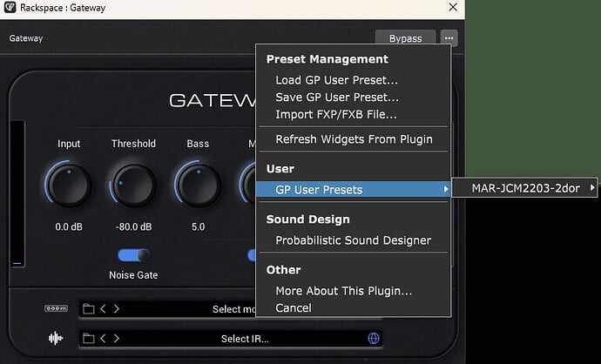Select More About This Plugin...
The width and height of the screenshot is (601, 364).
[x=344, y=291]
